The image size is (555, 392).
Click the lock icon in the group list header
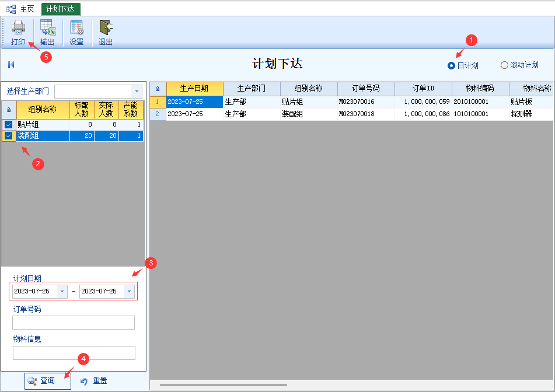coord(8,110)
